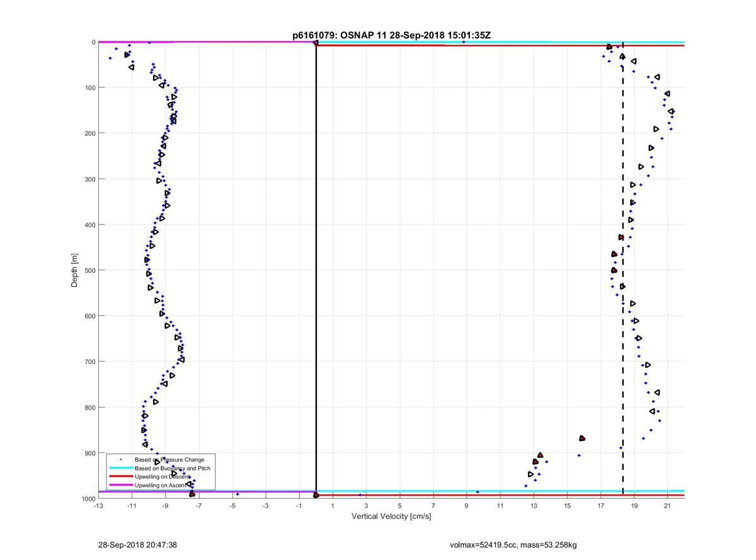Click the blue dot sample in legend
The width and height of the screenshot is (756, 560).
[120, 460]
